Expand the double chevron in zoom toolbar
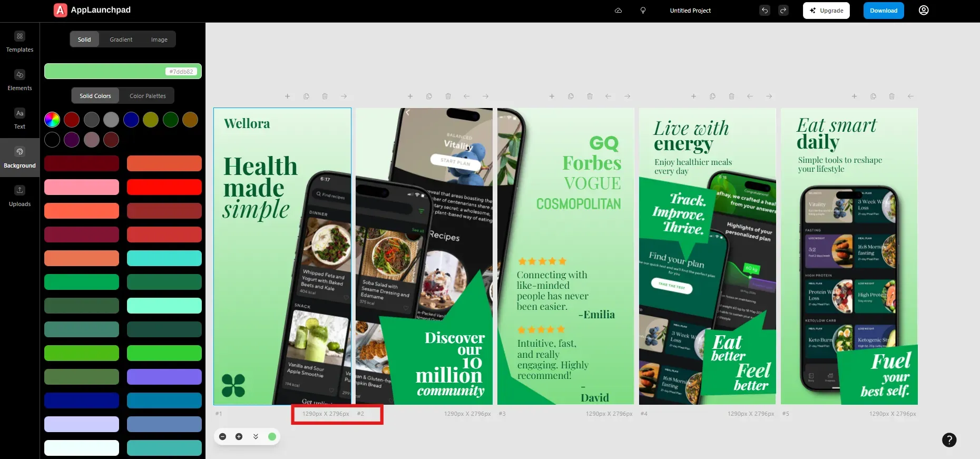The height and width of the screenshot is (459, 980). coord(256,437)
